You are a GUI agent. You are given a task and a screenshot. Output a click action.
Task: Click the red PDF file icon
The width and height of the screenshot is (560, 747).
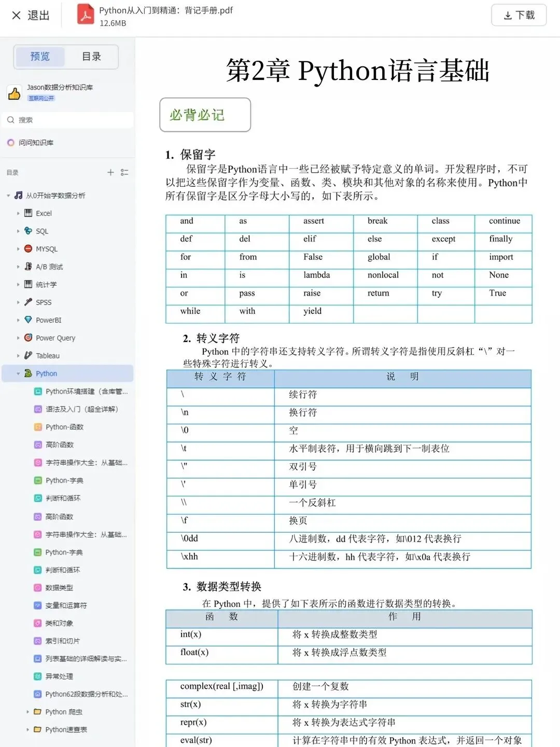pos(86,15)
